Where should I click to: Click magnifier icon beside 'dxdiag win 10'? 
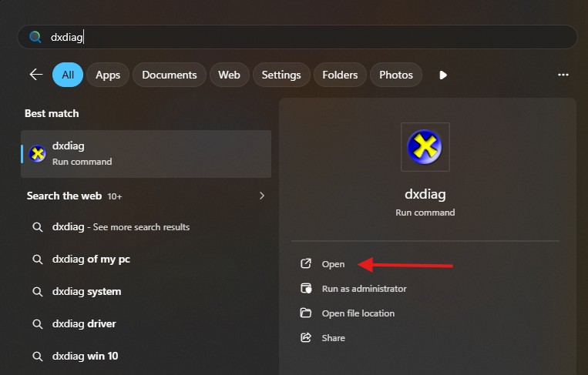(x=38, y=356)
